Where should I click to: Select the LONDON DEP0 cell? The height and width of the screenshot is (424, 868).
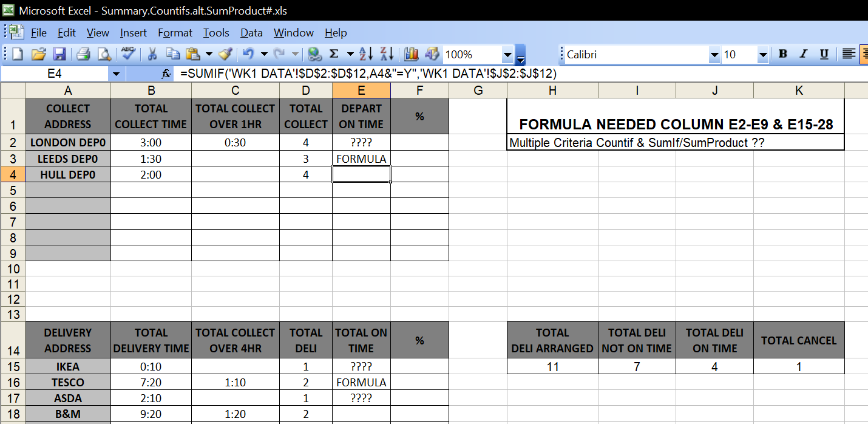pos(67,142)
